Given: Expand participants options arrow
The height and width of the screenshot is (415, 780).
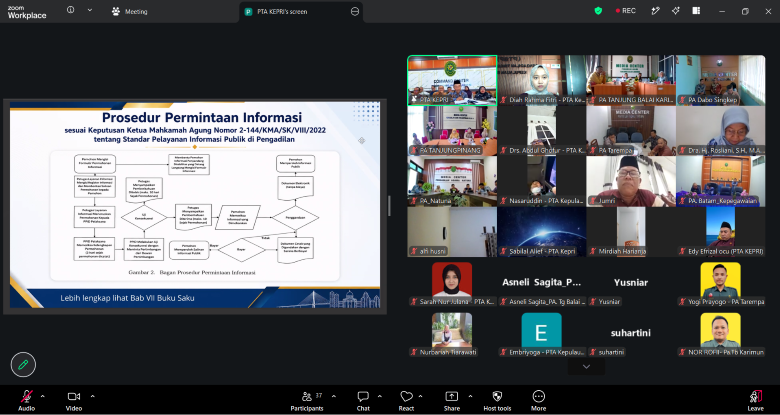Looking at the screenshot, I should tap(333, 397).
